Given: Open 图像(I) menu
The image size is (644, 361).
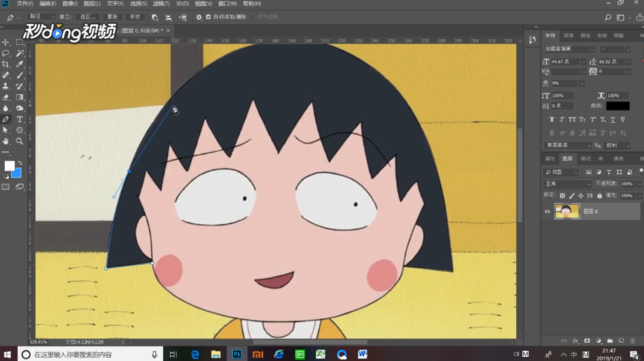Looking at the screenshot, I should point(70,3).
